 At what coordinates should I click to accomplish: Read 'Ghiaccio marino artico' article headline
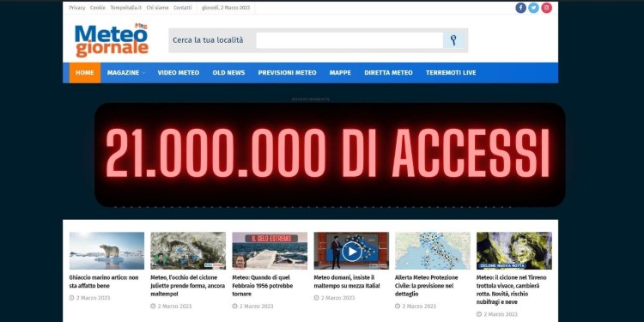click(104, 282)
